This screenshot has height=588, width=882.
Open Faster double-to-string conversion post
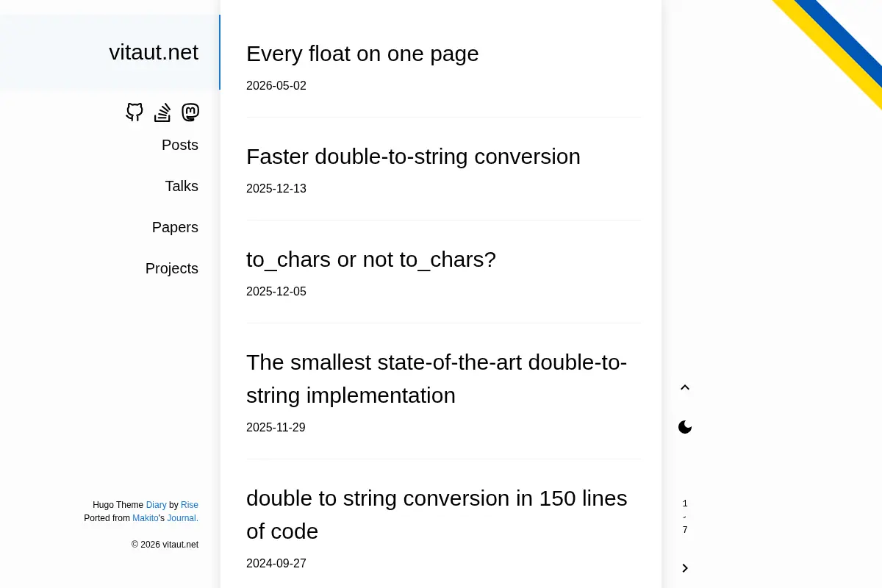tap(413, 157)
